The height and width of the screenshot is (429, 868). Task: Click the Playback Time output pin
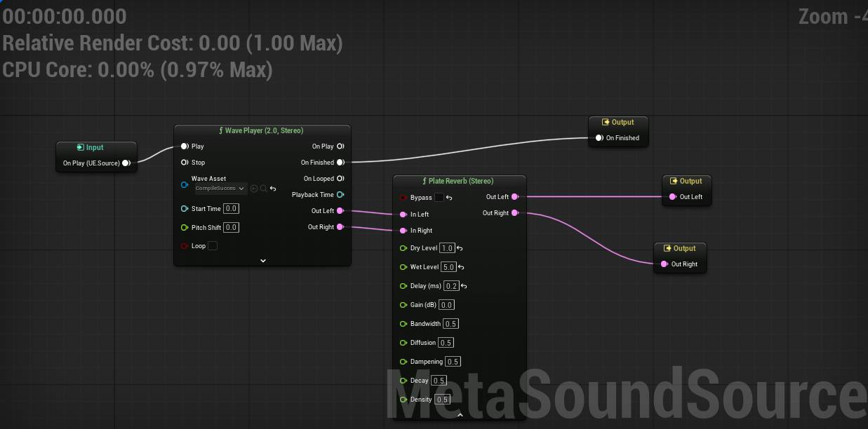coord(342,194)
